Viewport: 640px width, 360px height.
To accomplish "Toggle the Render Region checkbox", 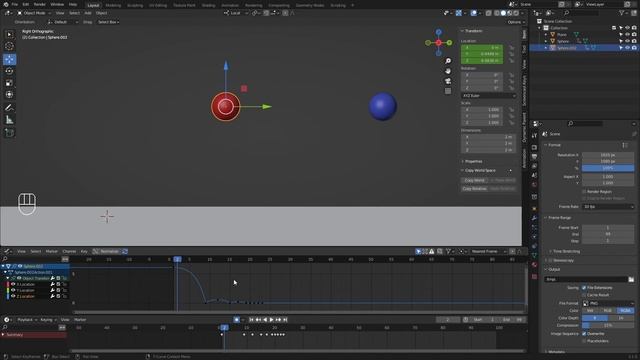I will 584,191.
